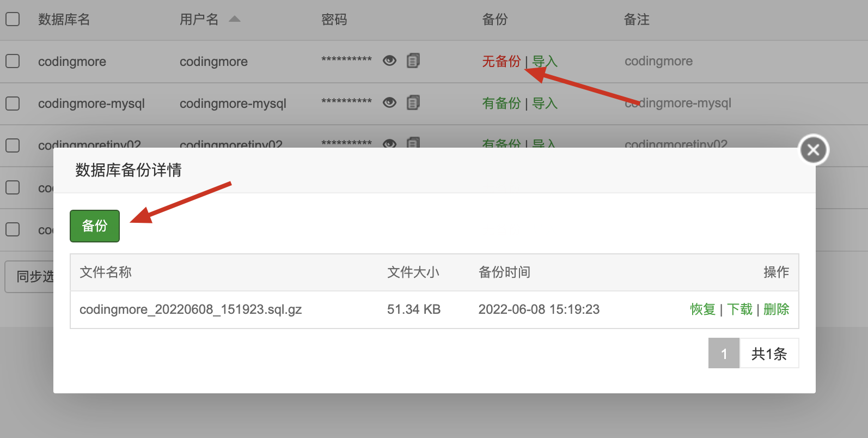
Task: Tick the select-all databases checkbox
Action: pyautogui.click(x=13, y=19)
